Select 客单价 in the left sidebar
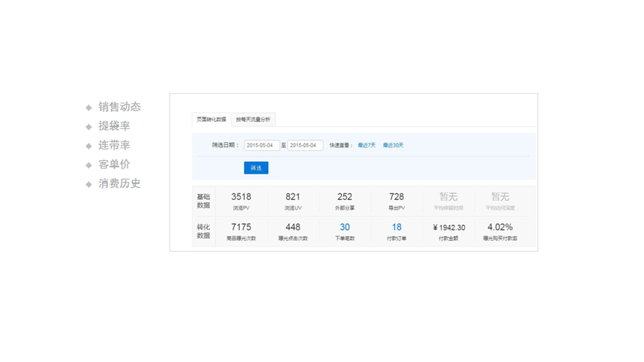The width and height of the screenshot is (644, 362). (x=114, y=164)
